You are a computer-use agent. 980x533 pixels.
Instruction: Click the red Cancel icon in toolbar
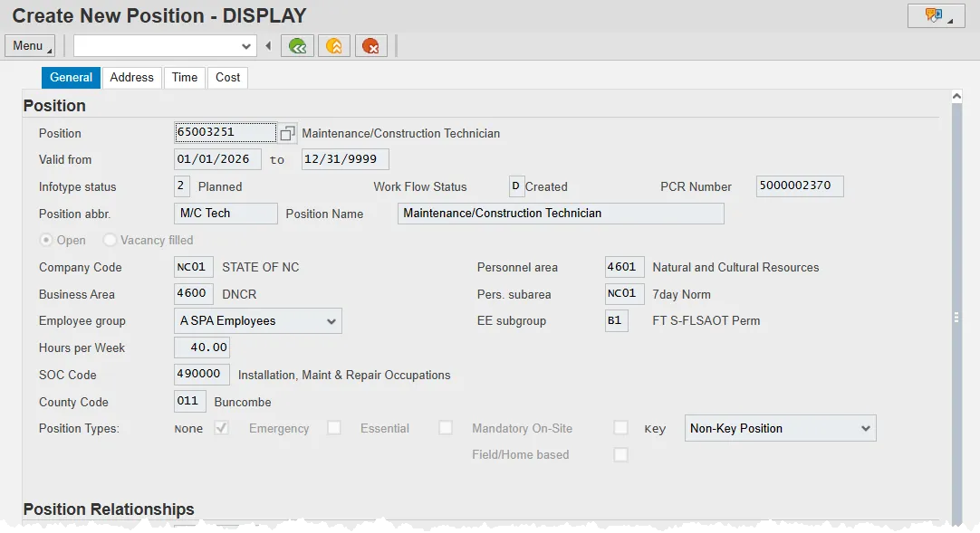(371, 46)
